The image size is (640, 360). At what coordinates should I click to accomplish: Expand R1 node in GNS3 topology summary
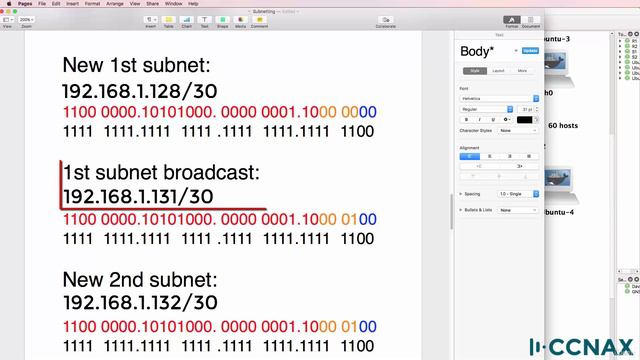click(x=620, y=41)
